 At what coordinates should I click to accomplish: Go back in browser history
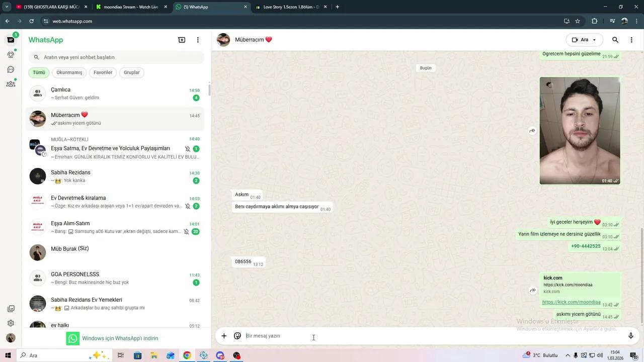click(x=7, y=21)
